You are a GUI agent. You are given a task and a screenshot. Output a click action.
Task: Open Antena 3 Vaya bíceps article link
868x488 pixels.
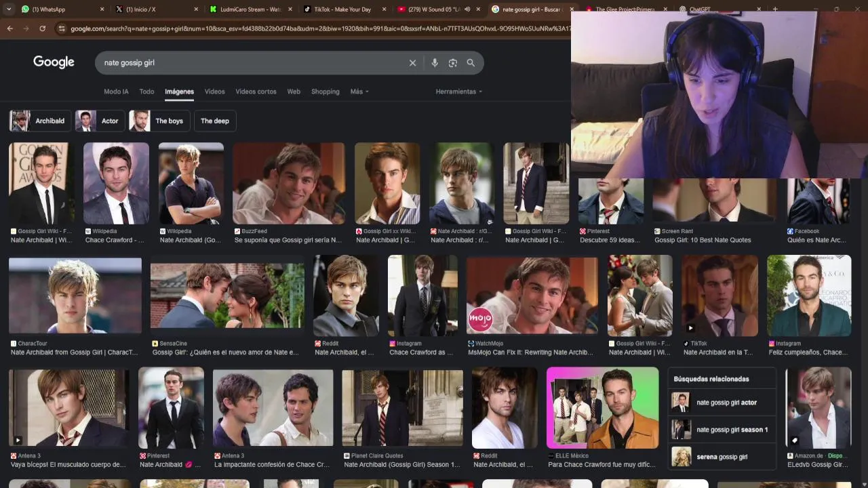(x=68, y=465)
